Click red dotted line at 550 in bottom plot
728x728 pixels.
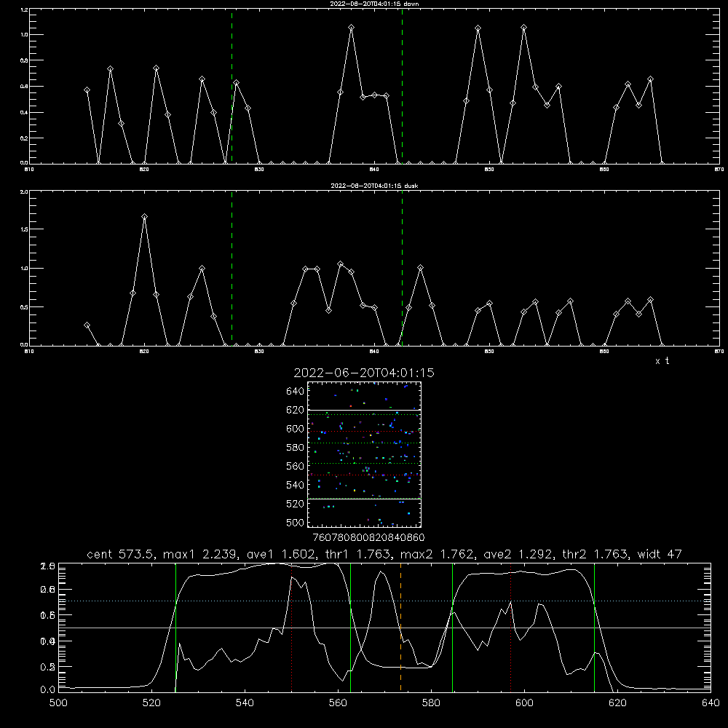click(292, 627)
